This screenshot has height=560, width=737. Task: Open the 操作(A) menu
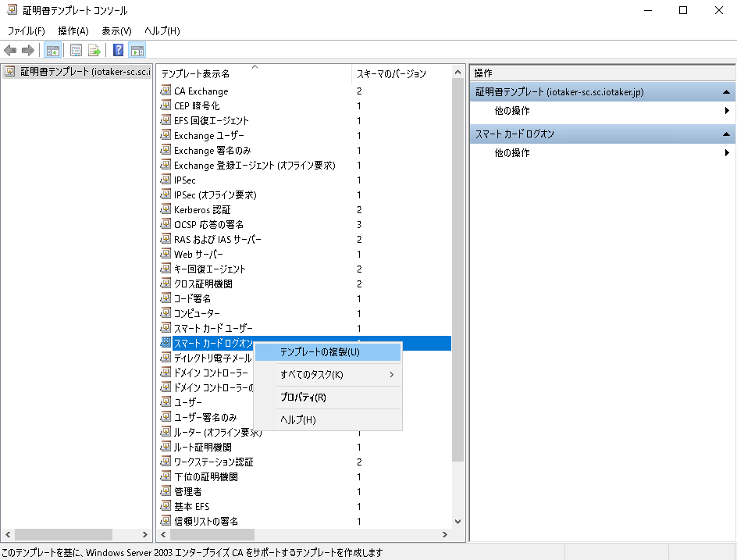click(73, 30)
